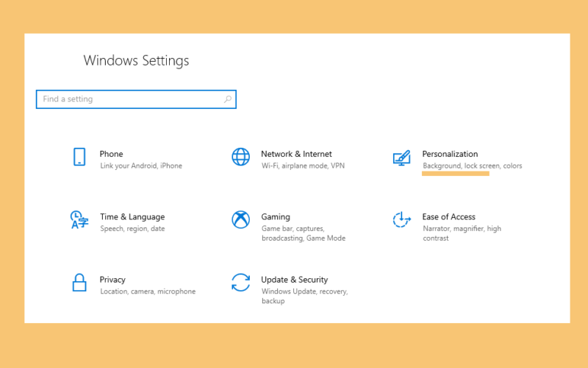
Task: Open the Network & Internet globe icon
Action: (x=241, y=157)
